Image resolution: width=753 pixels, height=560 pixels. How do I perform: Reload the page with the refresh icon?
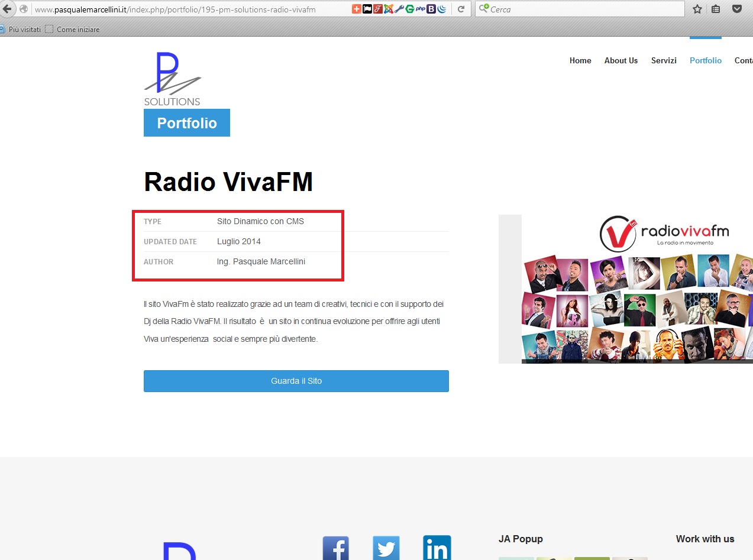[x=461, y=9]
